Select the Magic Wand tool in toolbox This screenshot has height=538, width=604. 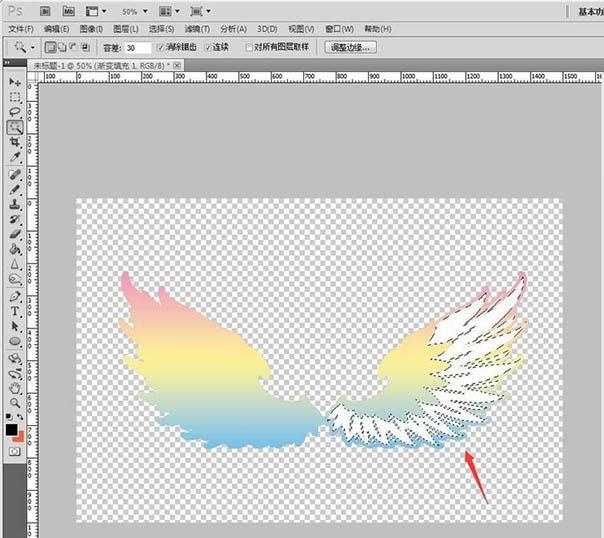[x=15, y=127]
